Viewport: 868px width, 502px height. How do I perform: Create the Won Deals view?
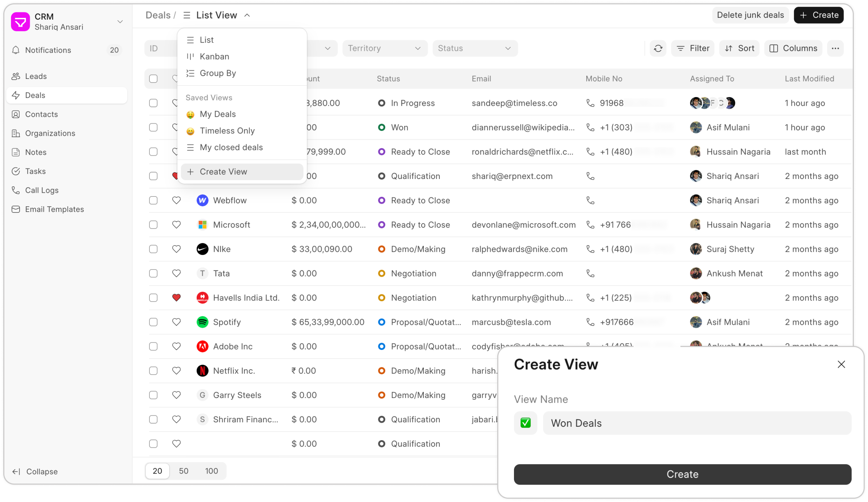click(x=682, y=474)
